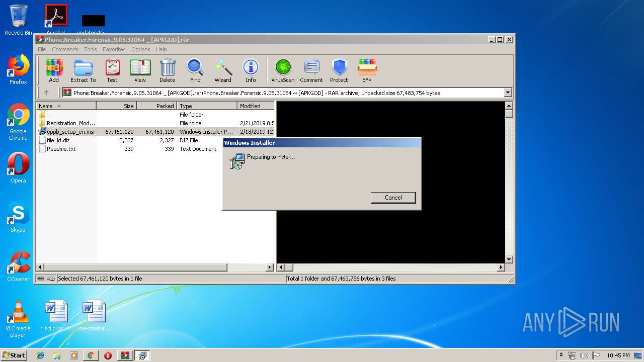Open Recycle Bin desktop icon
Image resolution: width=644 pixels, height=362 pixels.
click(x=18, y=20)
